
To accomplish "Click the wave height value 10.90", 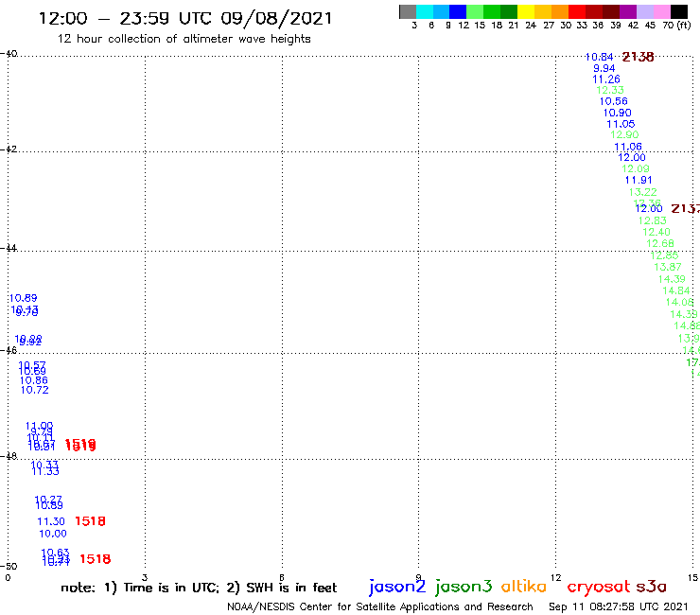I will click(x=618, y=113).
